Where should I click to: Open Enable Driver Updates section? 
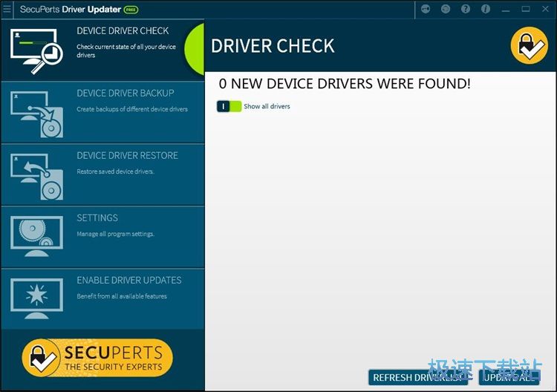tap(102, 299)
